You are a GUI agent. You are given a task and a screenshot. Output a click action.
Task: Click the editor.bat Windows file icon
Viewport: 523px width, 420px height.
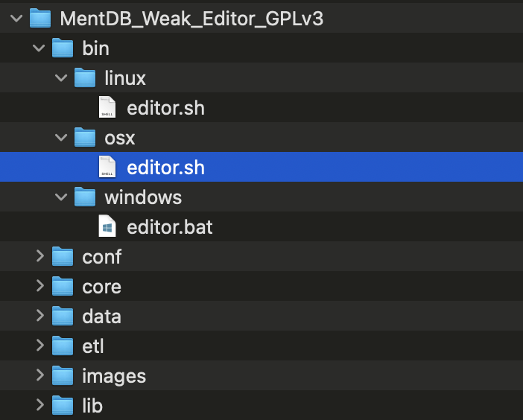point(108,227)
